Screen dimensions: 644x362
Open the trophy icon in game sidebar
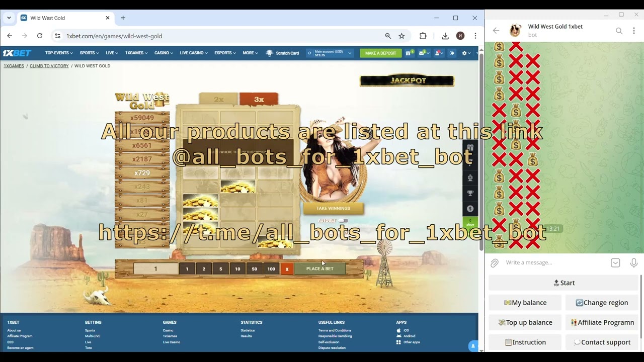coord(470,193)
